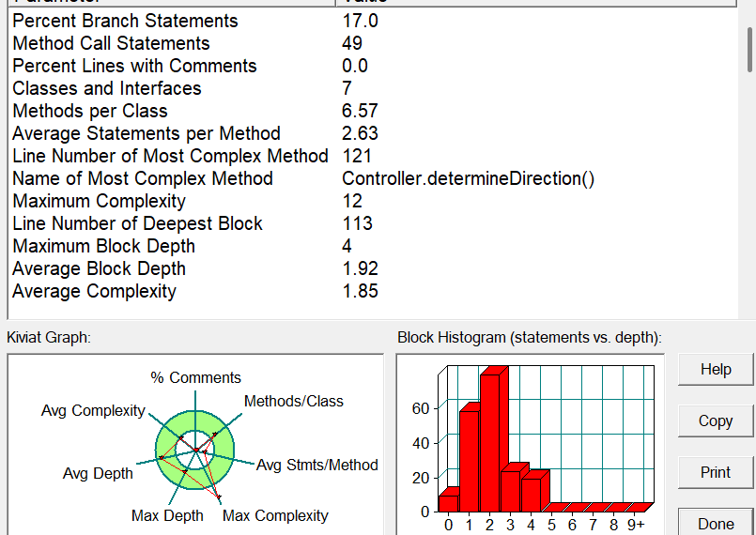Select the Name of Most Complex Method row

tap(373, 178)
